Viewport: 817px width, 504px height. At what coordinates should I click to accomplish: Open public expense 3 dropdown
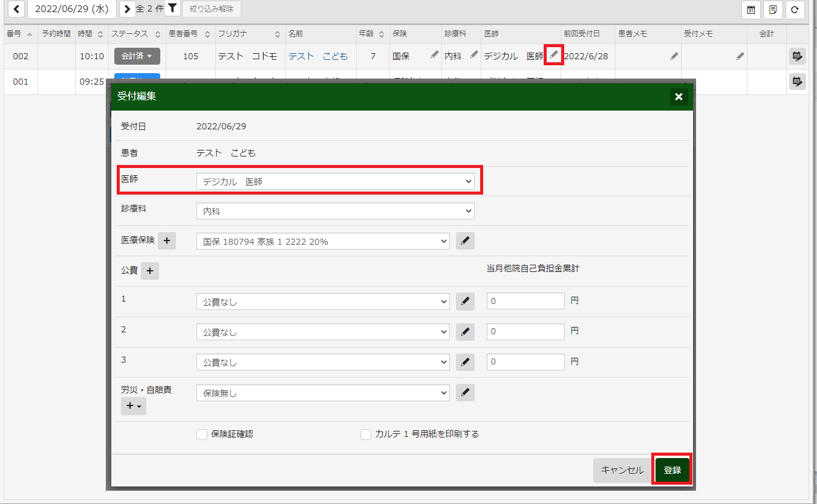click(x=323, y=362)
